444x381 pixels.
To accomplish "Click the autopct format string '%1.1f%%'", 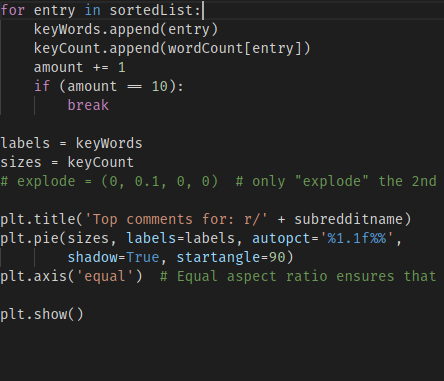I will [356, 239].
